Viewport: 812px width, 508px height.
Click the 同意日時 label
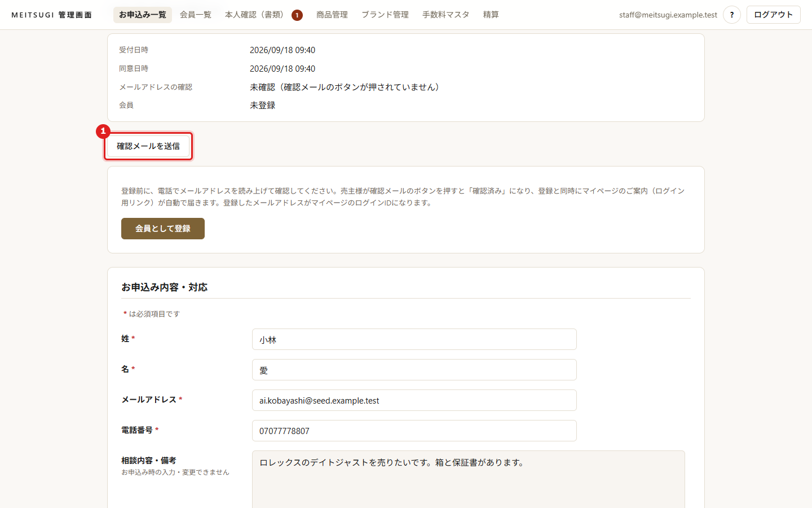pos(134,68)
